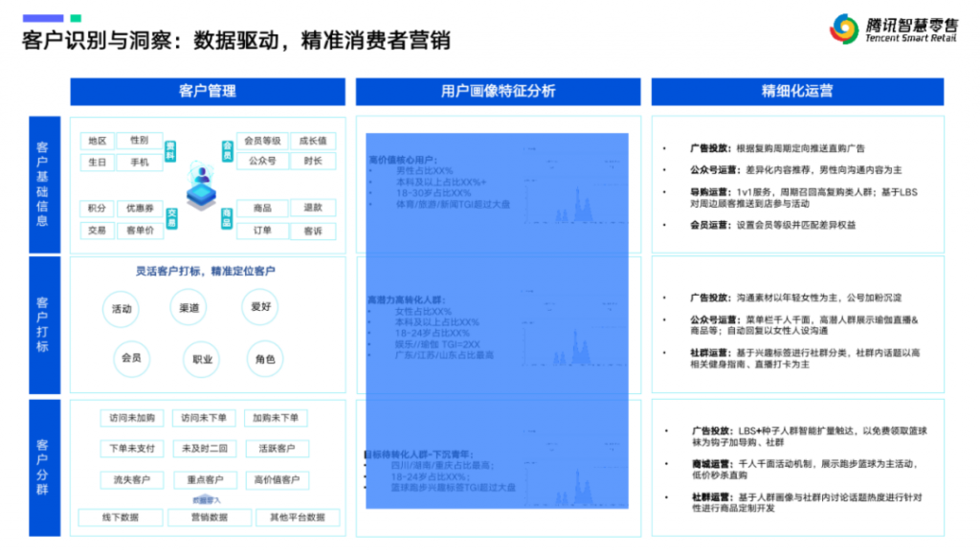
Task: Select the 客户分群 side label
Action: pyautogui.click(x=44, y=467)
